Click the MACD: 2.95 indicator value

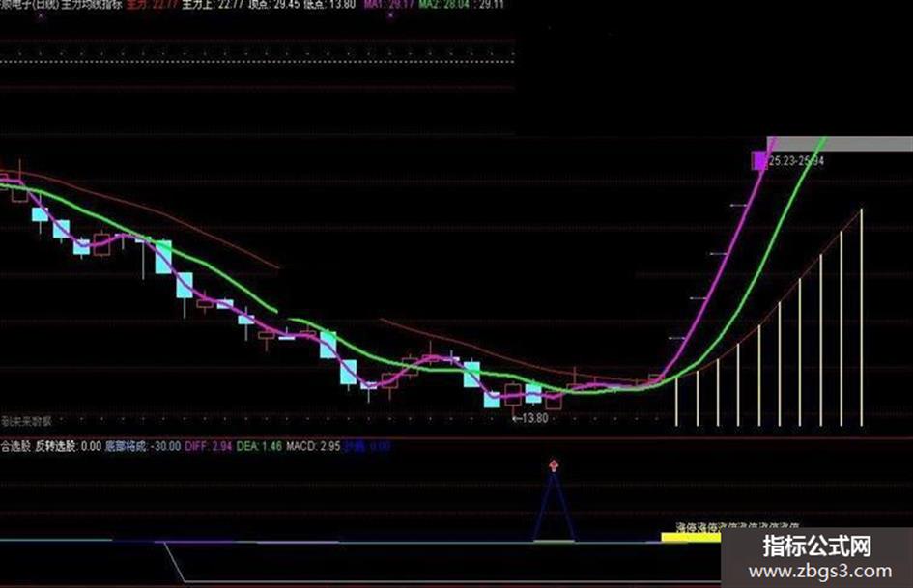pyautogui.click(x=313, y=446)
